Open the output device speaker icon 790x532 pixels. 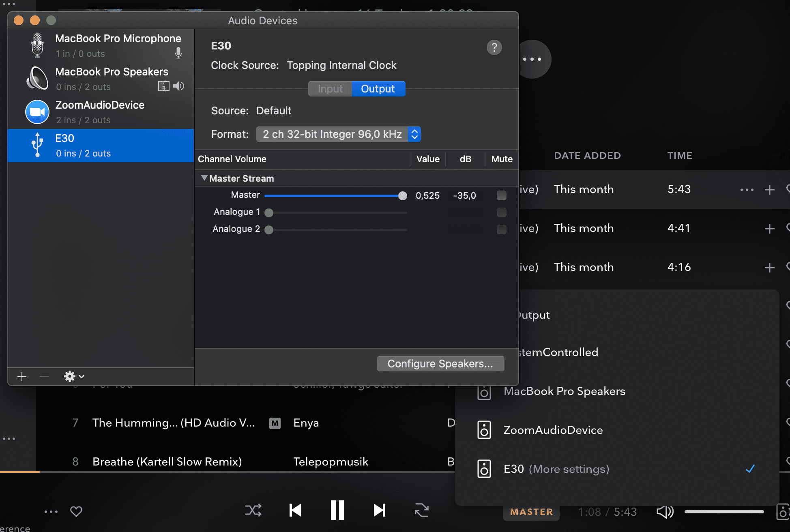click(x=784, y=512)
